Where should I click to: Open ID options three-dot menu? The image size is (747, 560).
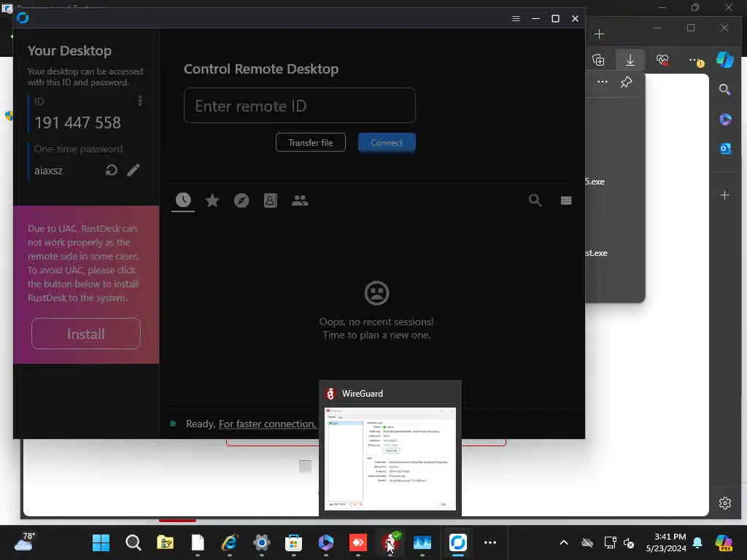140,101
